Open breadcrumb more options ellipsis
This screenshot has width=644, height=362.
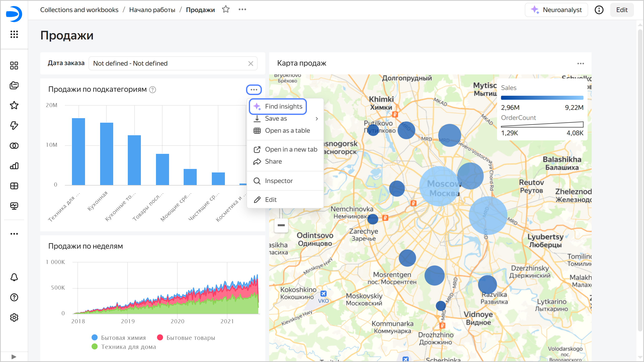pos(242,10)
